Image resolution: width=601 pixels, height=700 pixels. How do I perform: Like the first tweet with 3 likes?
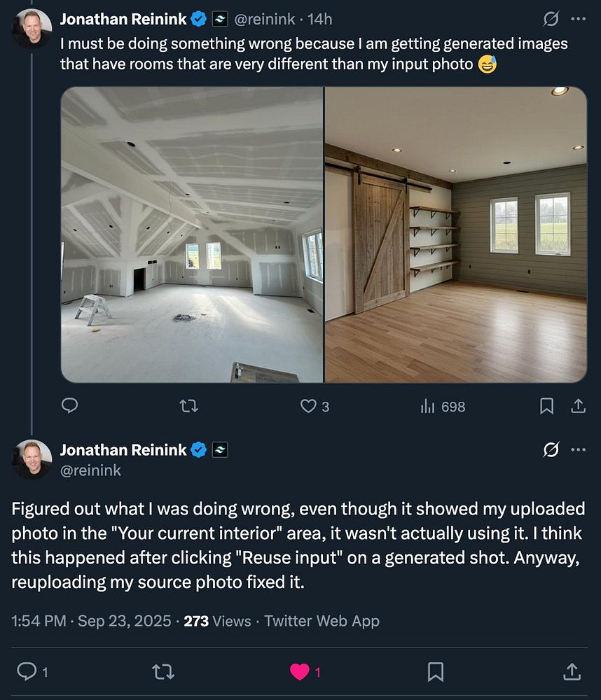[x=308, y=406]
